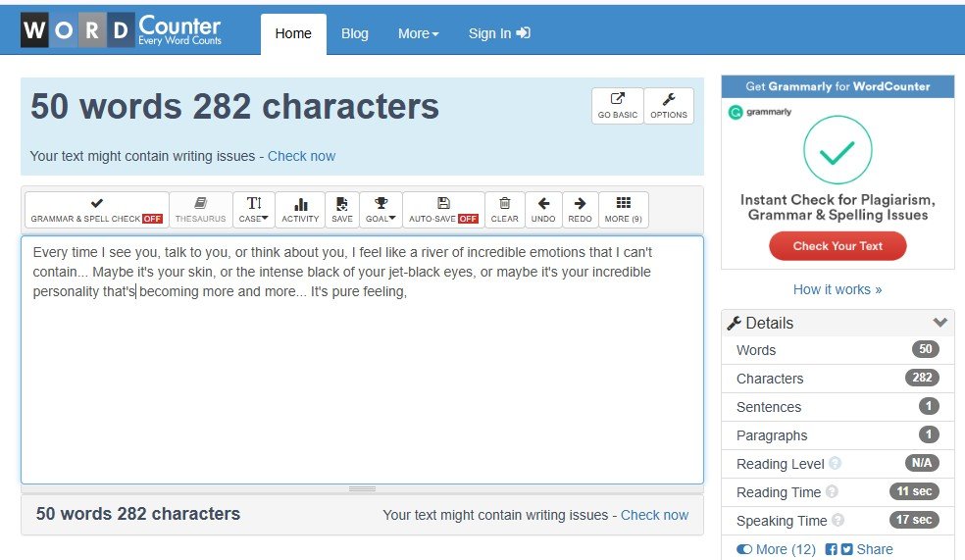Click the Characters count badge 282
The image size is (965, 560).
pos(922,378)
